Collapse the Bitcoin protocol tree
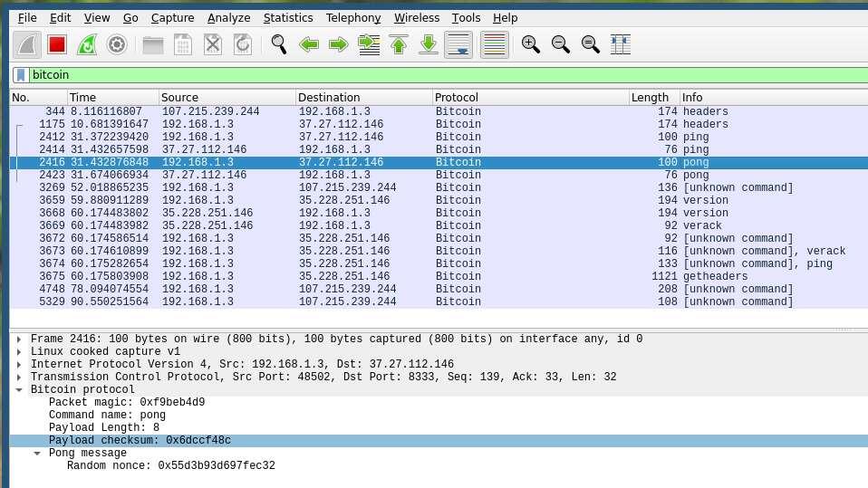The width and height of the screenshot is (868, 488). pyautogui.click(x=19, y=390)
